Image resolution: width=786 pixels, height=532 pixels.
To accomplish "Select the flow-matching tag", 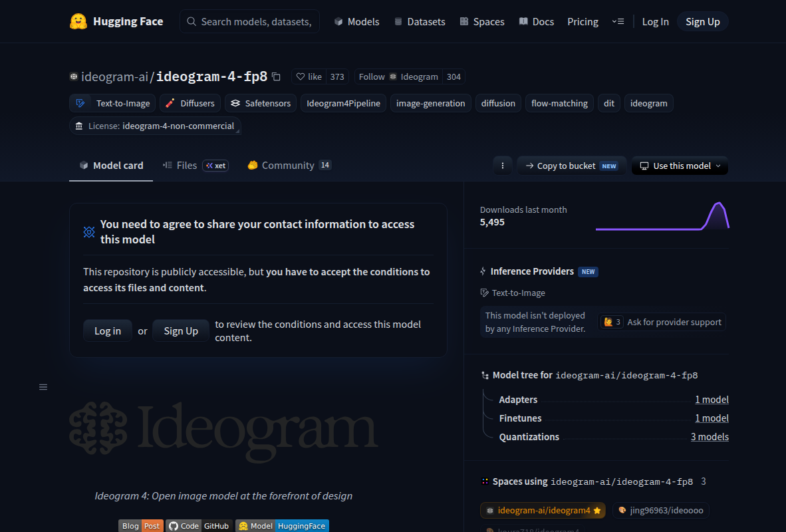I will 559,103.
